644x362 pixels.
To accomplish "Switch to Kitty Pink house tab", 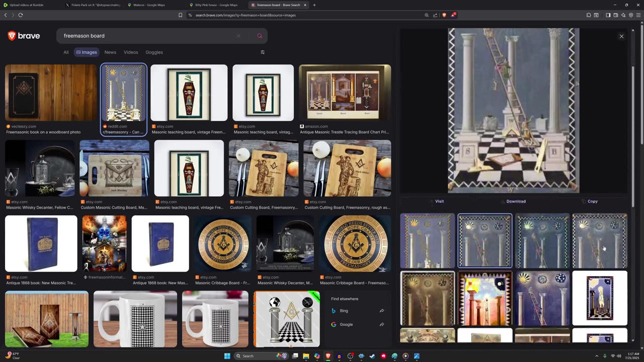I will pyautogui.click(x=216, y=5).
